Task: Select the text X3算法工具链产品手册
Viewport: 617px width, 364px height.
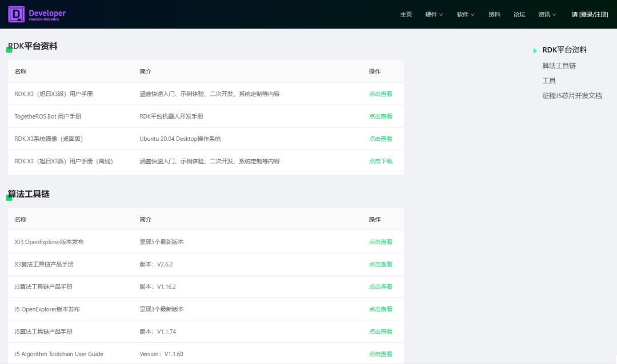Action: 44,264
